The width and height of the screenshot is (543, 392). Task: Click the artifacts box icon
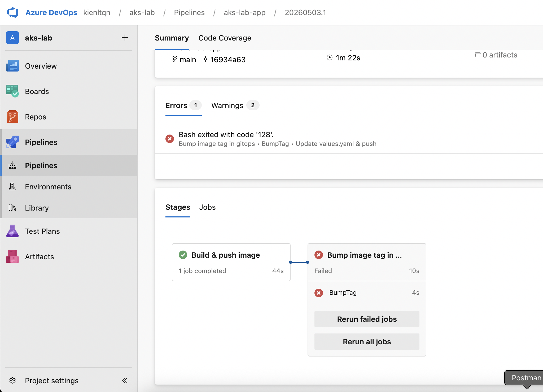pos(478,55)
